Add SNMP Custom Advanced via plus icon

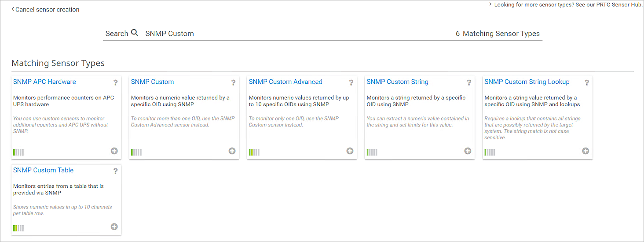tap(350, 151)
